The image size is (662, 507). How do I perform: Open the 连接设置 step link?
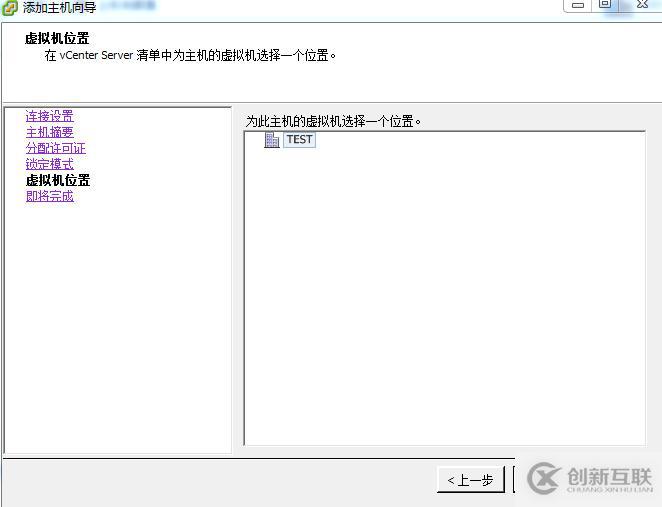click(x=49, y=116)
